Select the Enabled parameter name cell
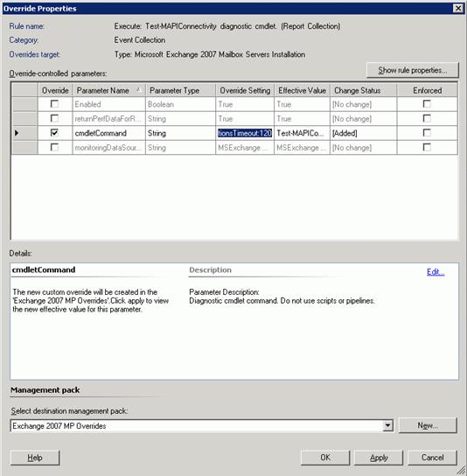 [108, 104]
